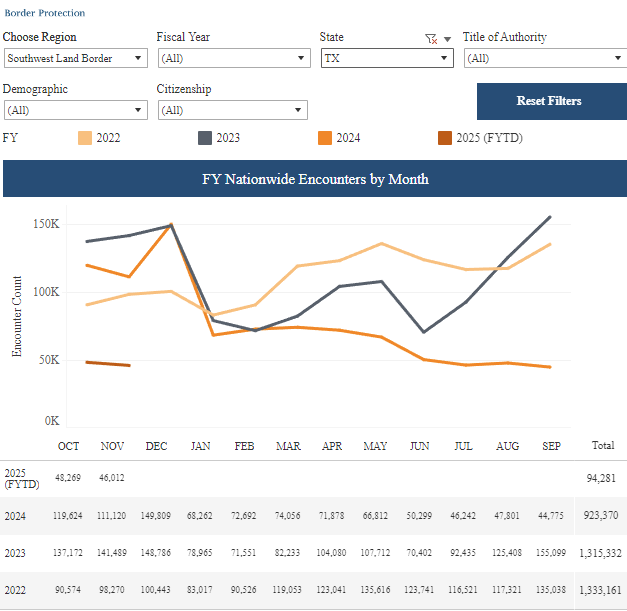Select the 2022 legend color swatch
This screenshot has width=627, height=611.
tap(85, 138)
